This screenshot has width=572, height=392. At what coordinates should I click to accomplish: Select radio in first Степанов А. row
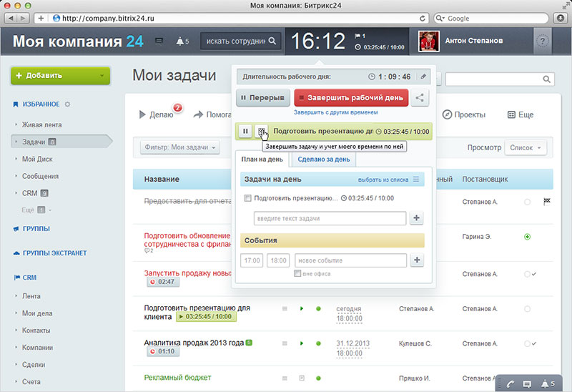(x=527, y=202)
